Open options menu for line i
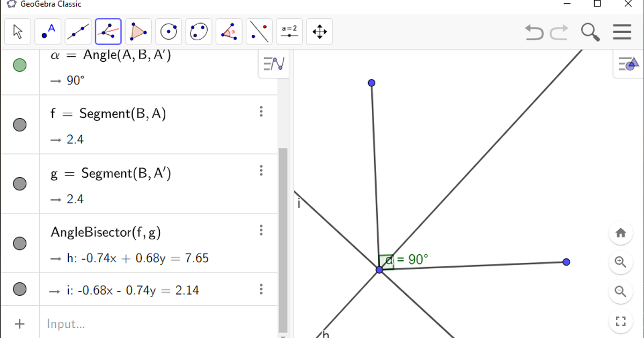Screen dimensions: 644x338 click(261, 289)
